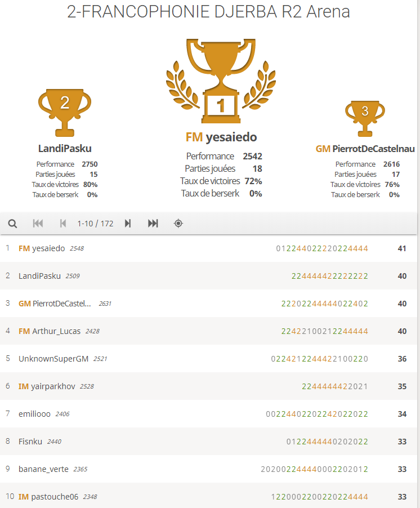The width and height of the screenshot is (420, 508).
Task: Select UnknownSuperGM standings row
Action: [208, 359]
